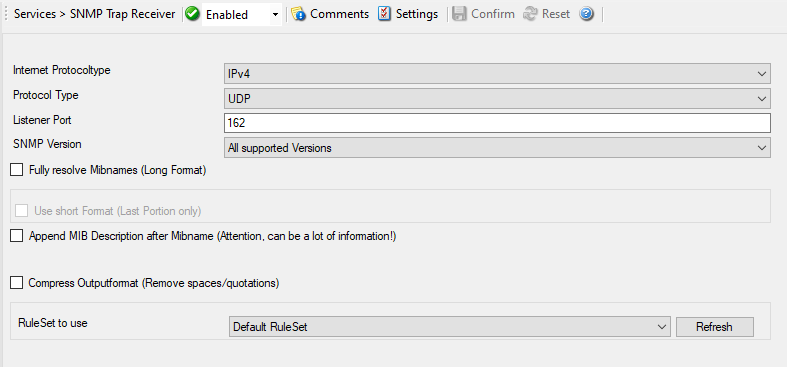
Task: Click the Comments toolbar label
Action: pyautogui.click(x=340, y=14)
